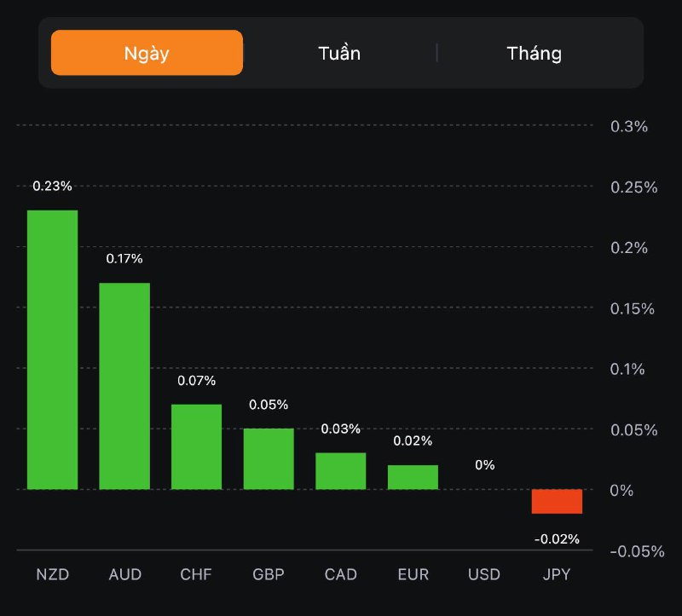The width and height of the screenshot is (682, 616).
Task: Click the JPY currency label
Action: [x=557, y=574]
